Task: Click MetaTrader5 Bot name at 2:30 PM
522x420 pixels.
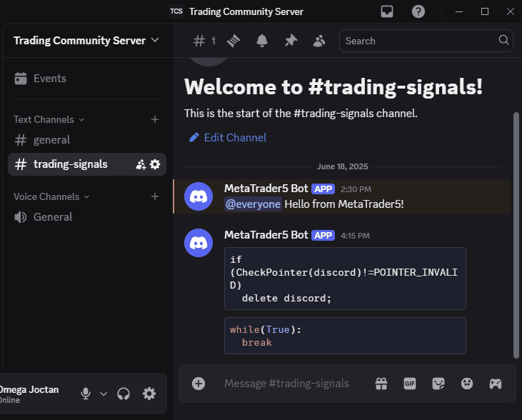Action: 266,189
